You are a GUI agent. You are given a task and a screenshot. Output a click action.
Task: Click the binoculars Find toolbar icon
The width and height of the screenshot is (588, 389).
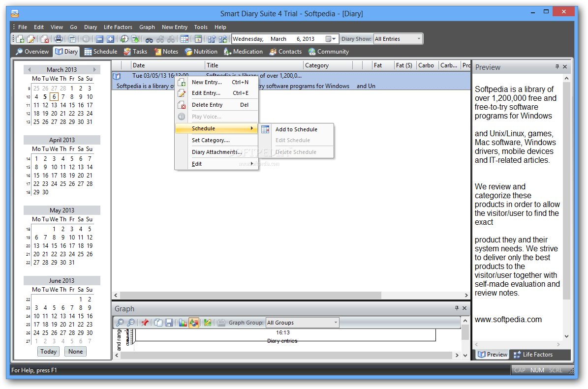point(149,39)
